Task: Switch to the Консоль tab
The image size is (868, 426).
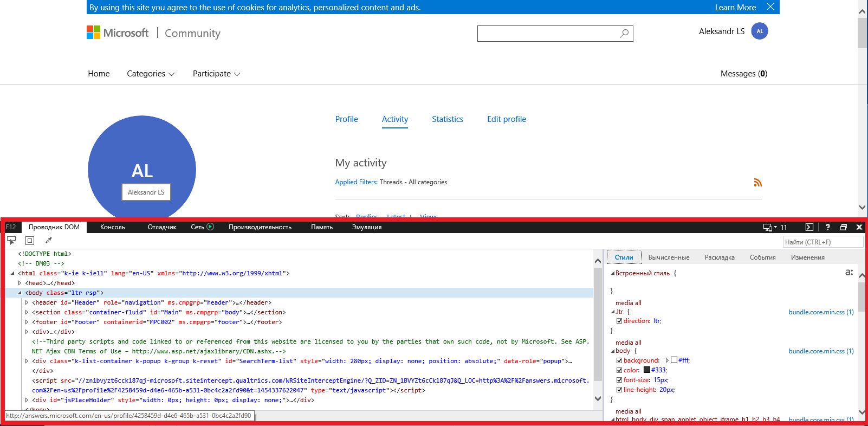Action: [x=113, y=227]
